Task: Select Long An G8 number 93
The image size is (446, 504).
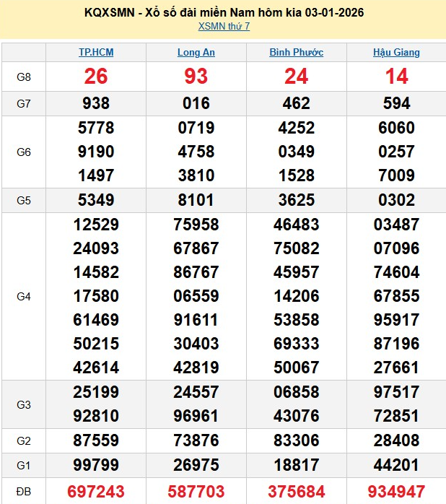Action: coord(196,77)
